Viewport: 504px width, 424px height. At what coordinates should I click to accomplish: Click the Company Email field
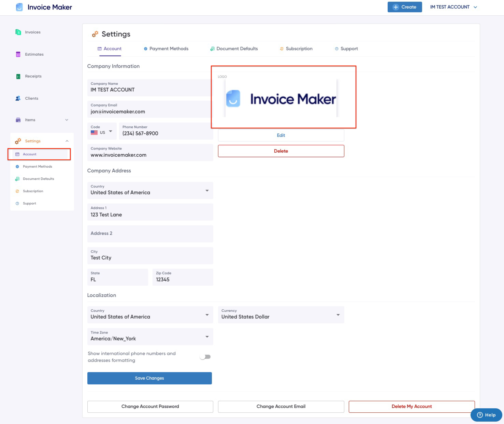149,109
